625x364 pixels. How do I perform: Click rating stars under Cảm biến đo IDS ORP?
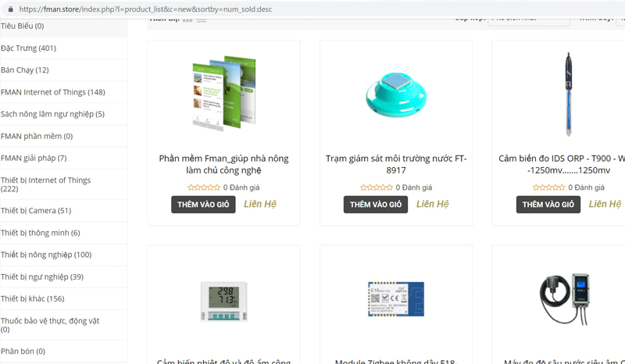tap(549, 187)
